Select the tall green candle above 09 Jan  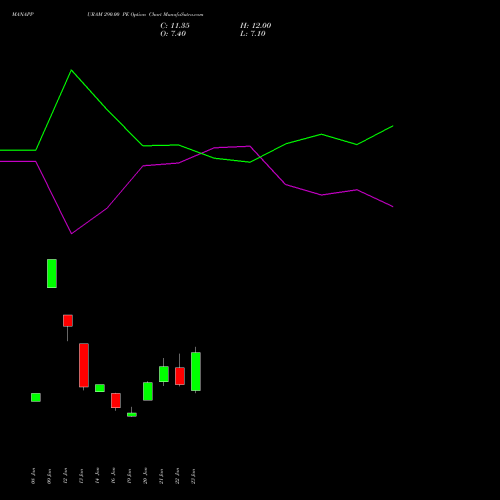[x=52, y=273]
